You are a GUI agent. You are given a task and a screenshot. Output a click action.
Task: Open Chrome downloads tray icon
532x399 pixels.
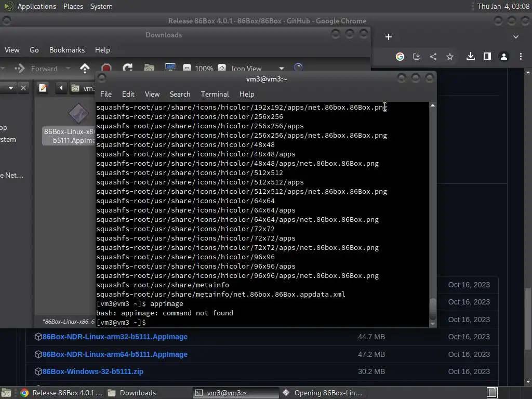point(471,56)
